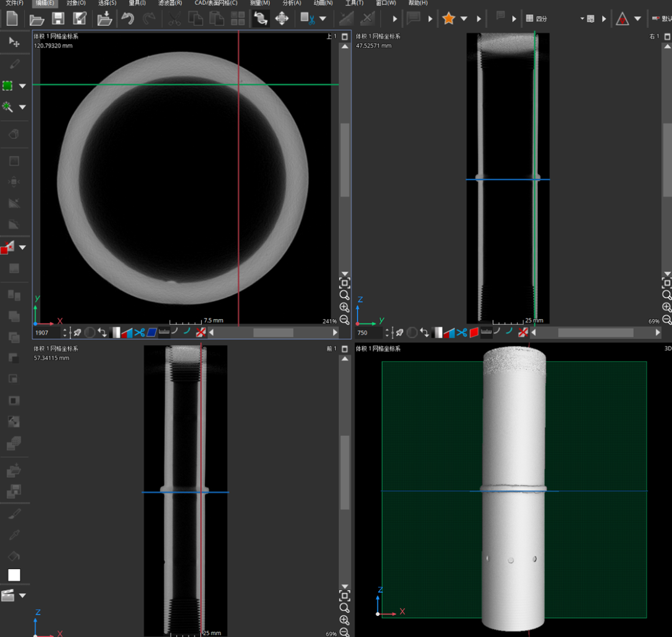This screenshot has width=672, height=637.
Task: Open the 分析(A) menu
Action: pos(292,3)
